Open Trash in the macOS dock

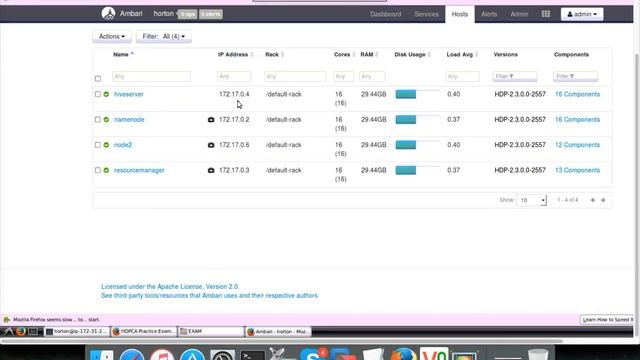[x=538, y=354]
